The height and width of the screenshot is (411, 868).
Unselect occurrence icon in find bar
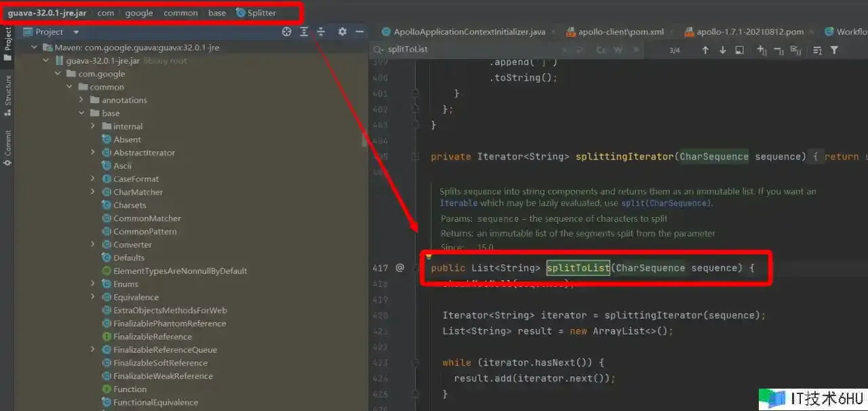tap(778, 50)
